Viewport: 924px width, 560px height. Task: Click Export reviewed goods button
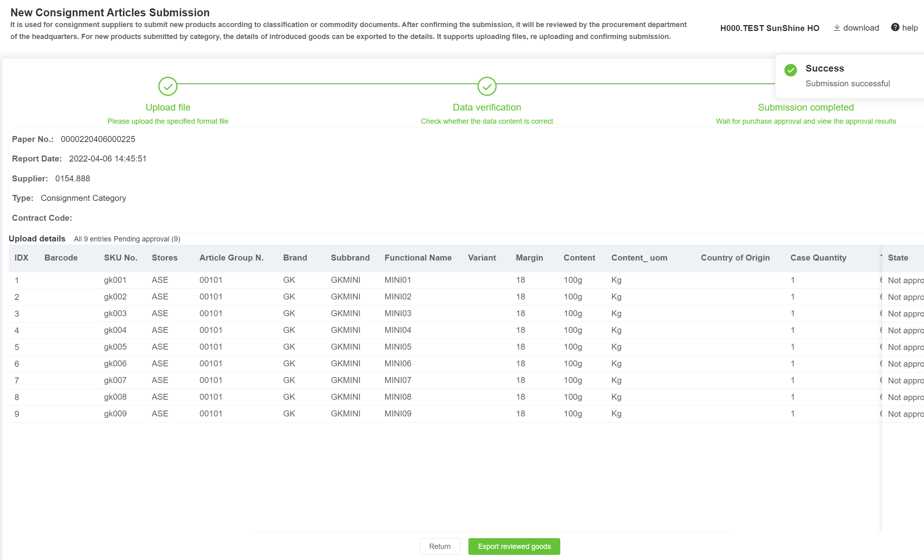click(x=514, y=546)
